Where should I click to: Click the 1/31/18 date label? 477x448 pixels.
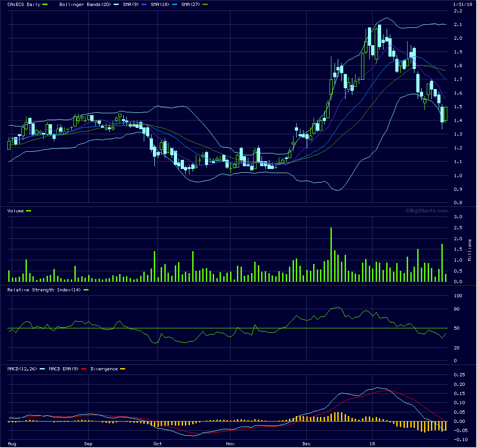point(462,4)
